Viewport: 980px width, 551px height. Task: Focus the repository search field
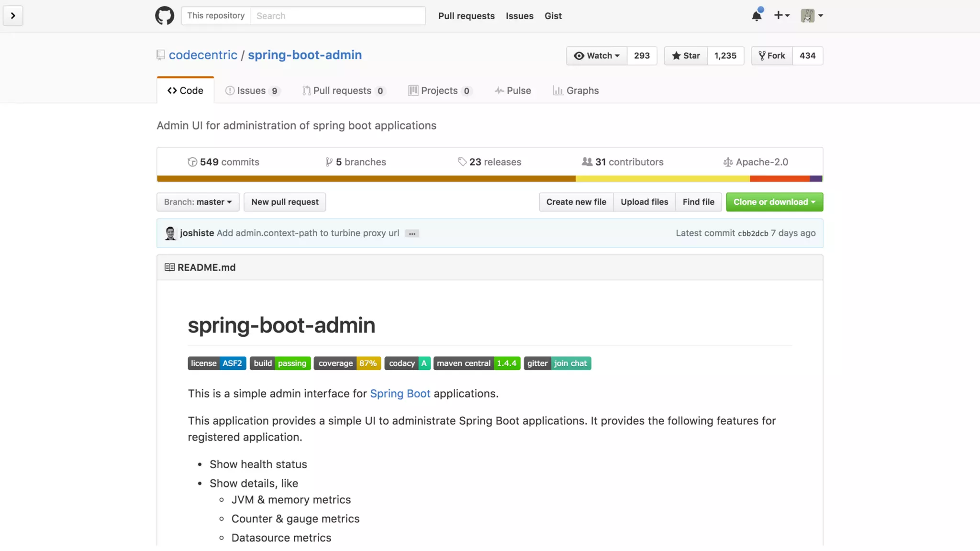tap(337, 16)
